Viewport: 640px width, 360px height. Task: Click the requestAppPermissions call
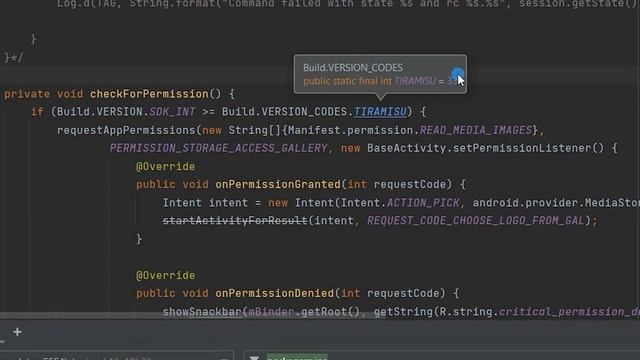127,130
